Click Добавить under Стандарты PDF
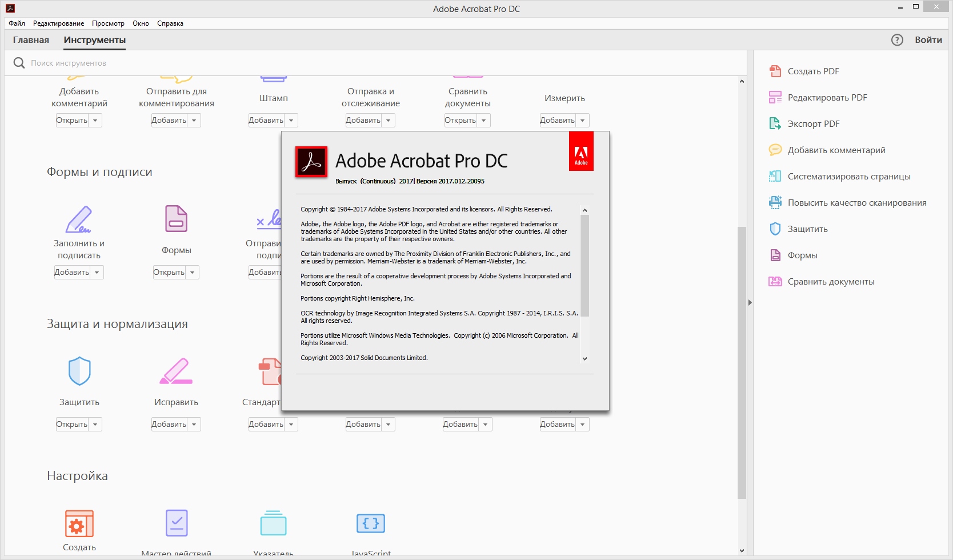953x560 pixels. [266, 425]
